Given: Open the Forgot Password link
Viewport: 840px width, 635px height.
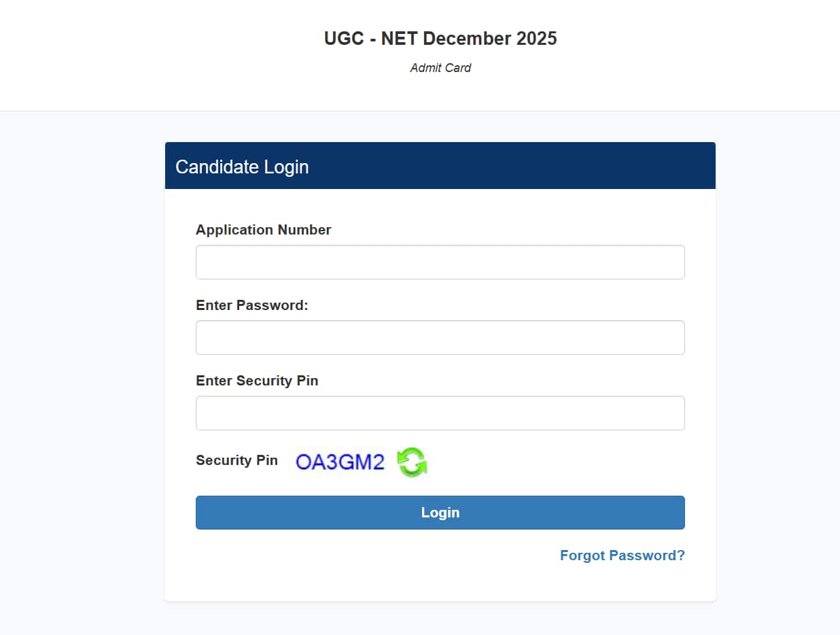Looking at the screenshot, I should (622, 555).
